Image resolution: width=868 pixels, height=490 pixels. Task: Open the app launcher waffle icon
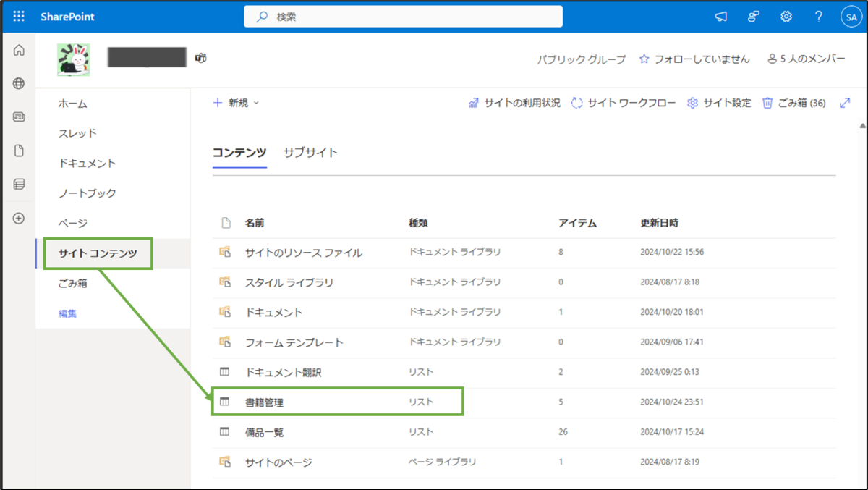click(x=20, y=17)
